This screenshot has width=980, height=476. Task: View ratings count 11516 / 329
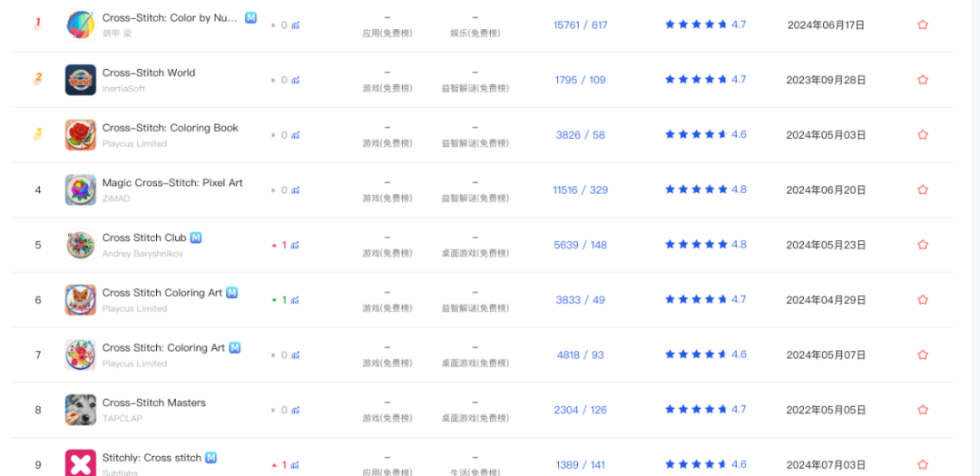pyautogui.click(x=580, y=189)
